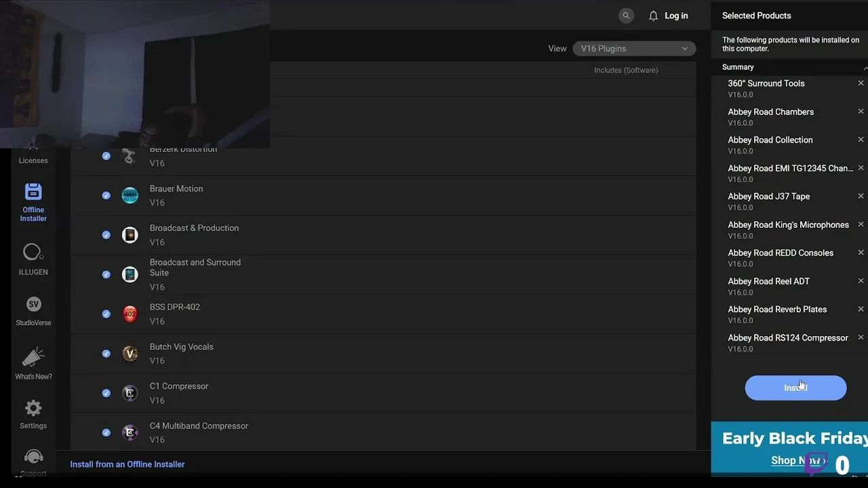Click the BSS DPR-402 plugin icon

pos(130,314)
